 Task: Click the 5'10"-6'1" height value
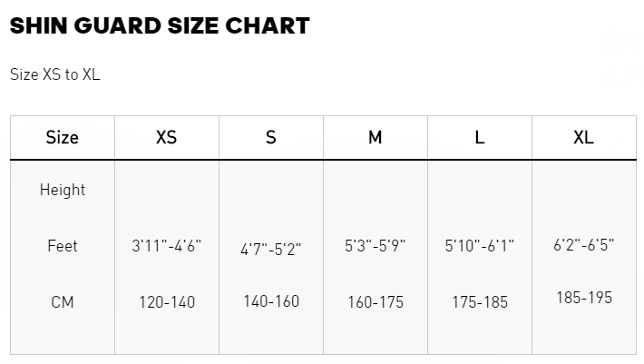[479, 246]
